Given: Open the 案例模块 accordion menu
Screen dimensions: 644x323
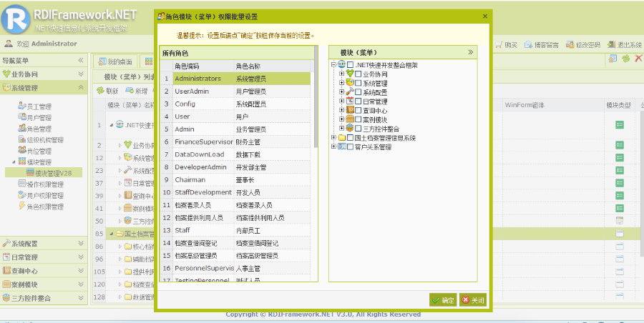Looking at the screenshot, I should point(44,284).
